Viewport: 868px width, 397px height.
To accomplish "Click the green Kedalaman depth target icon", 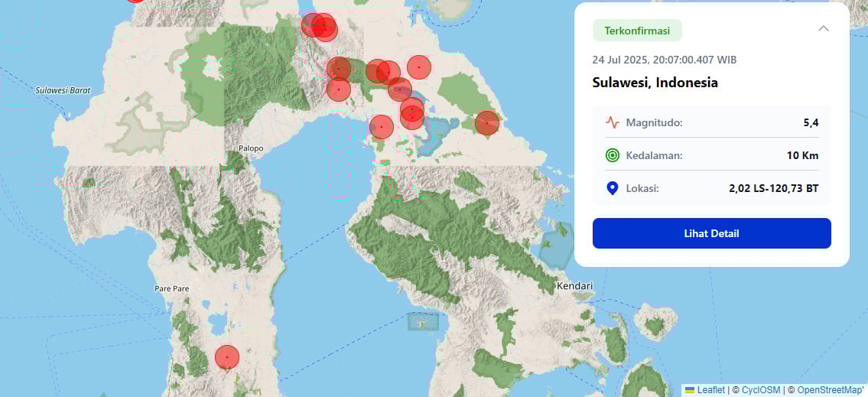I will click(x=612, y=155).
